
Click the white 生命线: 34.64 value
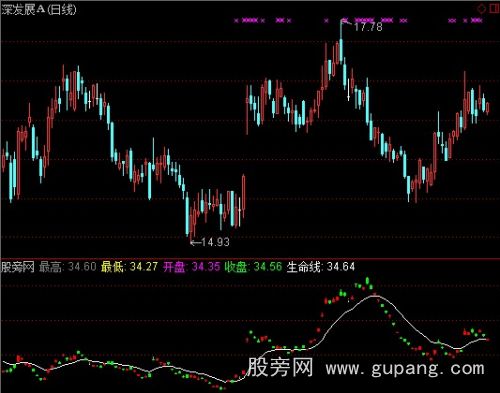click(321, 267)
